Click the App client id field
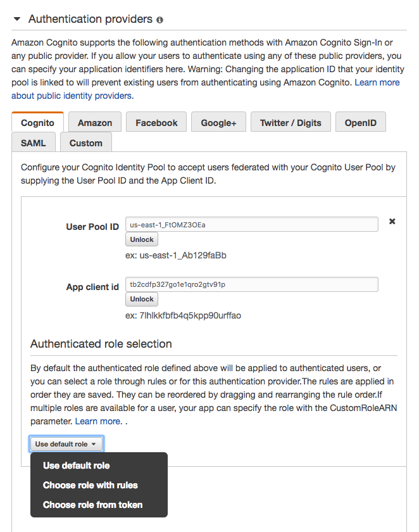This screenshot has height=532, width=419. pyautogui.click(x=251, y=284)
